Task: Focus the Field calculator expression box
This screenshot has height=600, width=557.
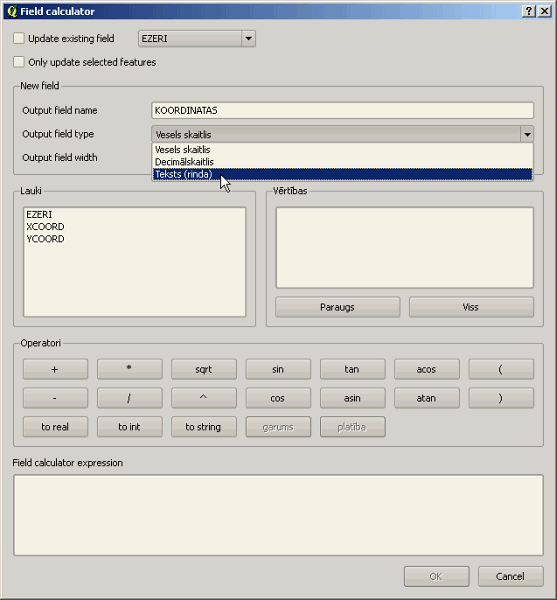Action: click(x=278, y=515)
